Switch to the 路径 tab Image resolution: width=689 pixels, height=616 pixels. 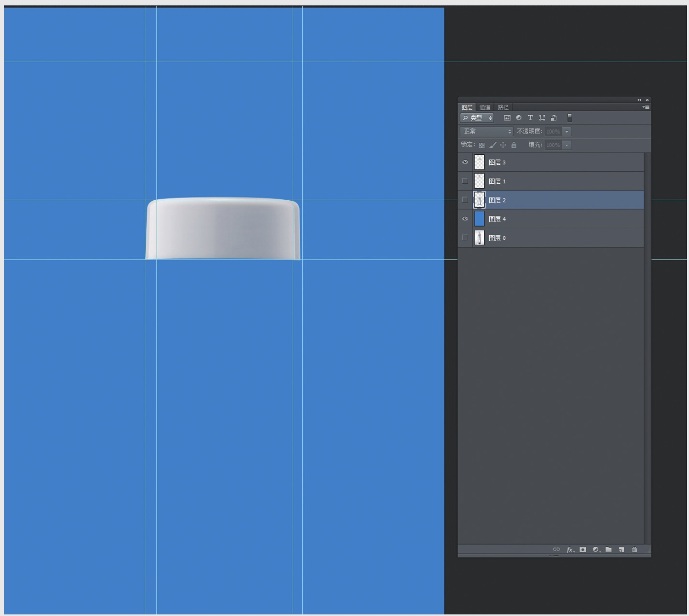(503, 107)
